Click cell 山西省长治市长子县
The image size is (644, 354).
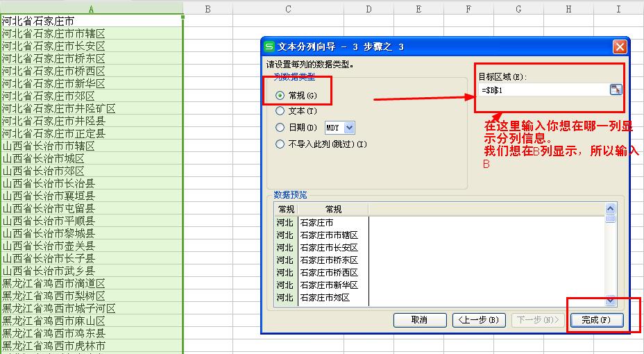click(x=91, y=258)
